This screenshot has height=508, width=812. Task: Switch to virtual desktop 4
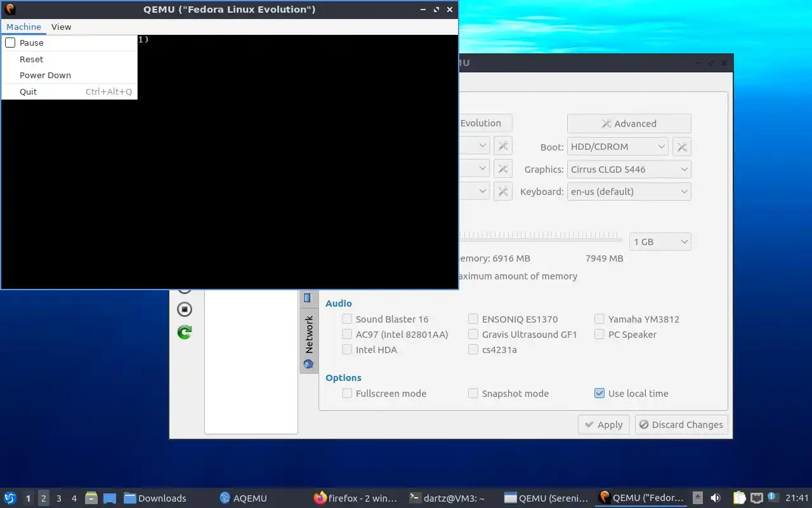74,498
